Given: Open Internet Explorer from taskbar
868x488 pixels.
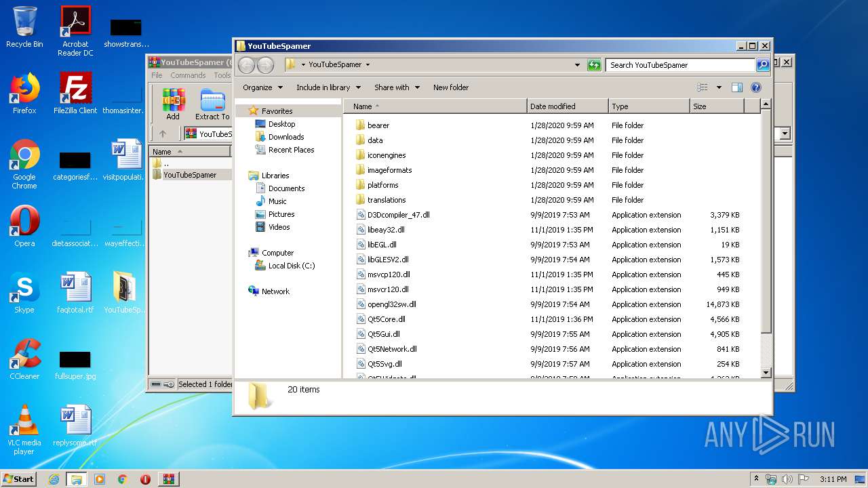Looking at the screenshot, I should [54, 479].
